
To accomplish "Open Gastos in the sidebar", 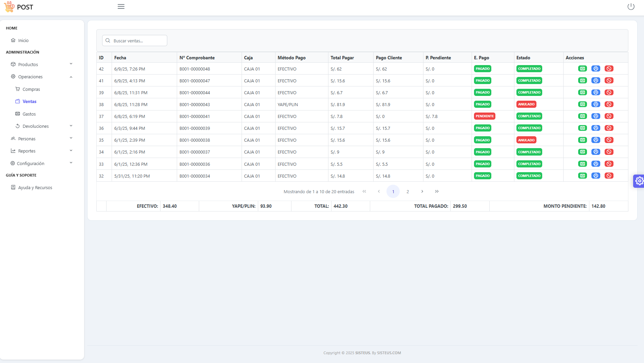I will tap(29, 114).
